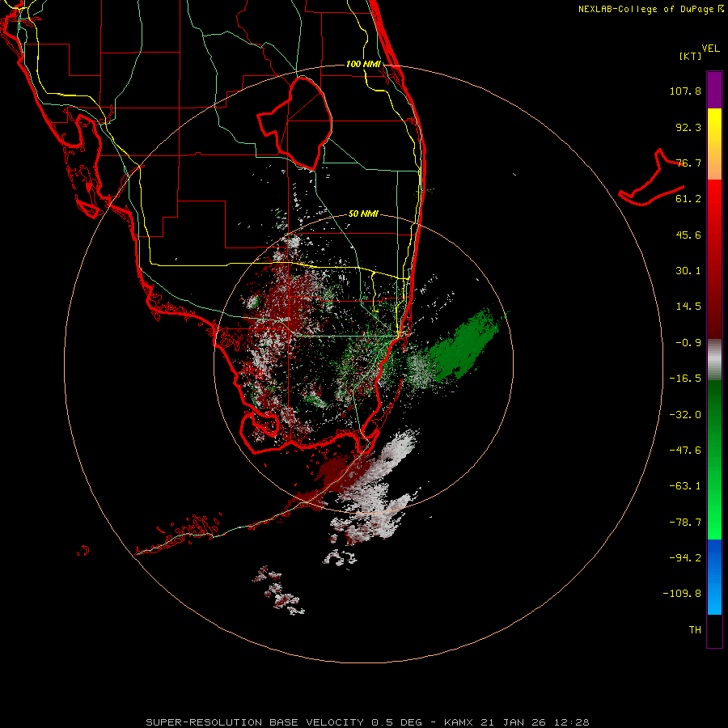
Task: Click the 107.8 legend value
Action: click(685, 91)
